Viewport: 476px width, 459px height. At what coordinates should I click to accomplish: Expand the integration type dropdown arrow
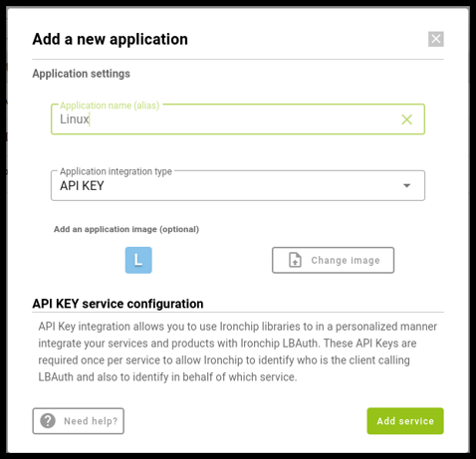click(x=406, y=185)
